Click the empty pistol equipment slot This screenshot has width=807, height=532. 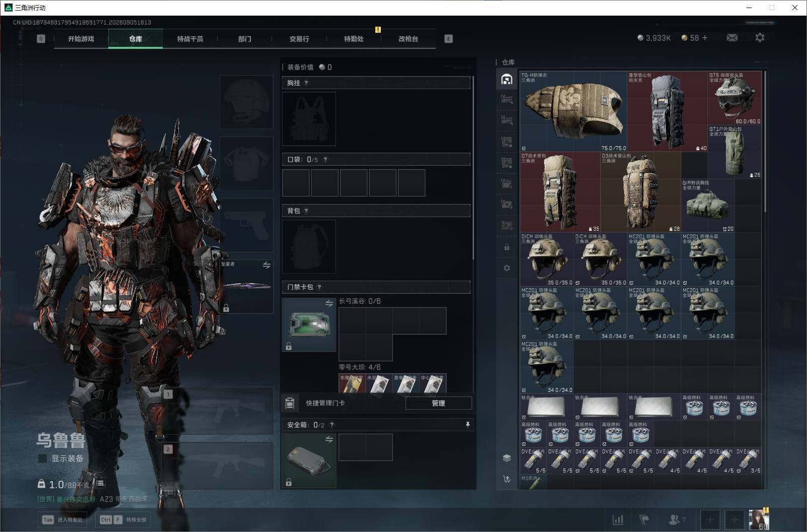[x=246, y=225]
